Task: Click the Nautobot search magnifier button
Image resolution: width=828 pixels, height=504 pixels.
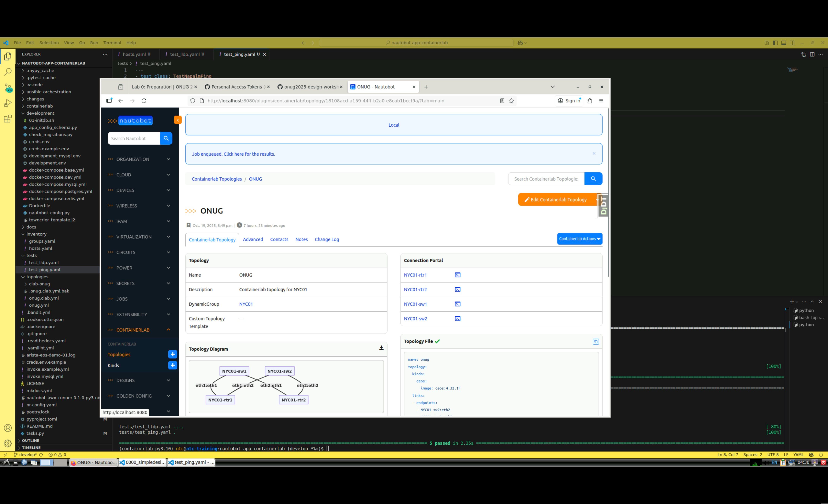Action: tap(166, 139)
